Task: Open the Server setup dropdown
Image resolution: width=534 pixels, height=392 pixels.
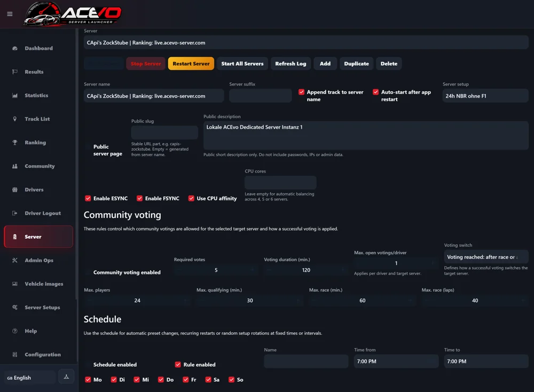Action: [485, 96]
